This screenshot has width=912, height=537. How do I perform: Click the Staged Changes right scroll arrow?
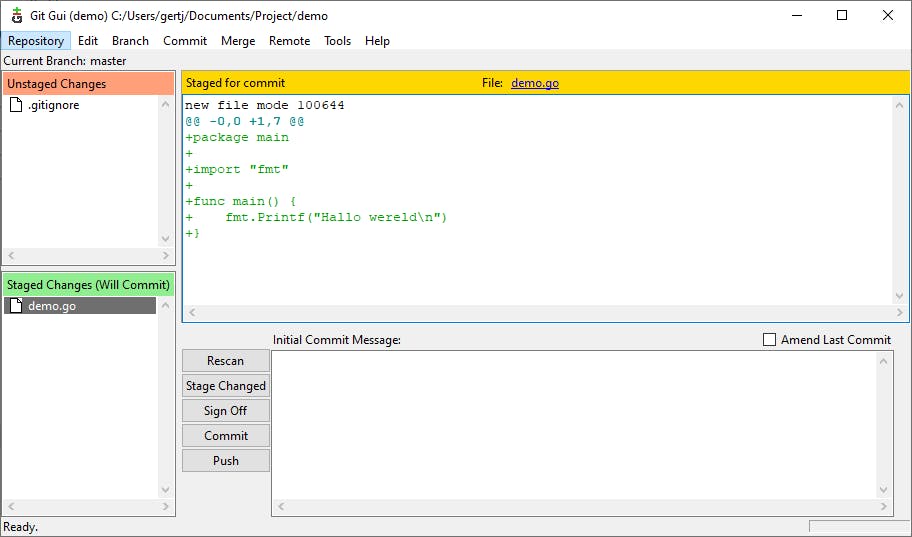[x=166, y=507]
